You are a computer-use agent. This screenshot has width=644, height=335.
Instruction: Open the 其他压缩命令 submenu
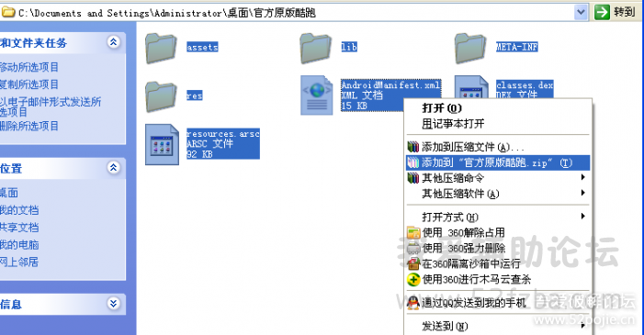(x=498, y=178)
